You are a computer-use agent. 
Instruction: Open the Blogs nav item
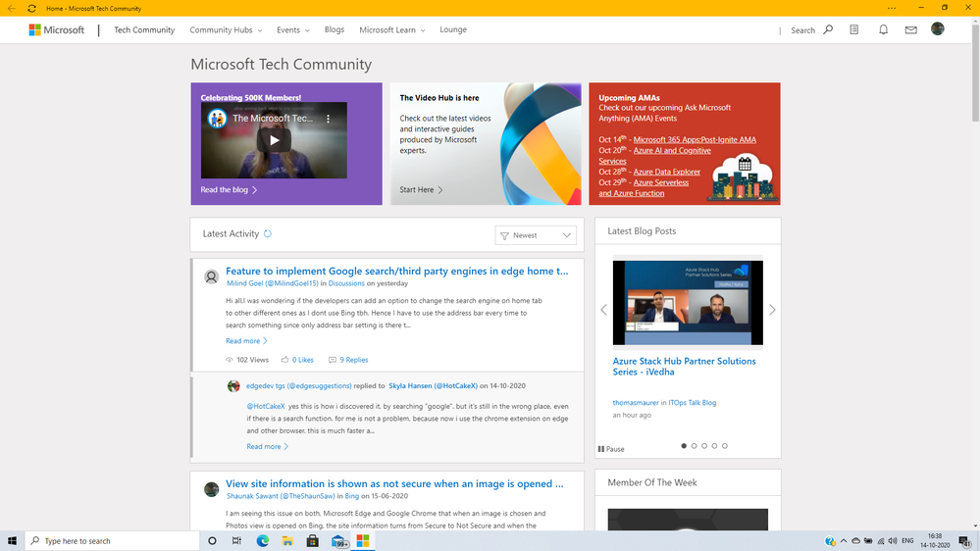pyautogui.click(x=335, y=29)
